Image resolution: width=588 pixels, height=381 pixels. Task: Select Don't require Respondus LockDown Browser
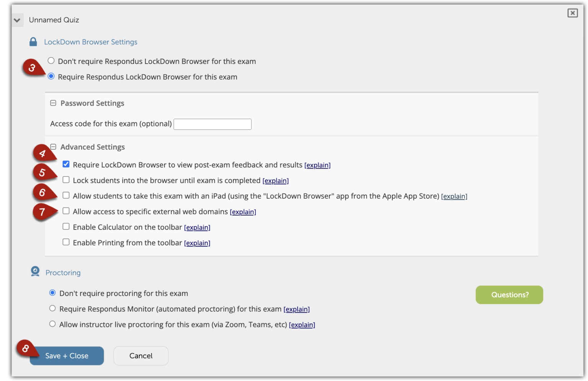point(51,61)
